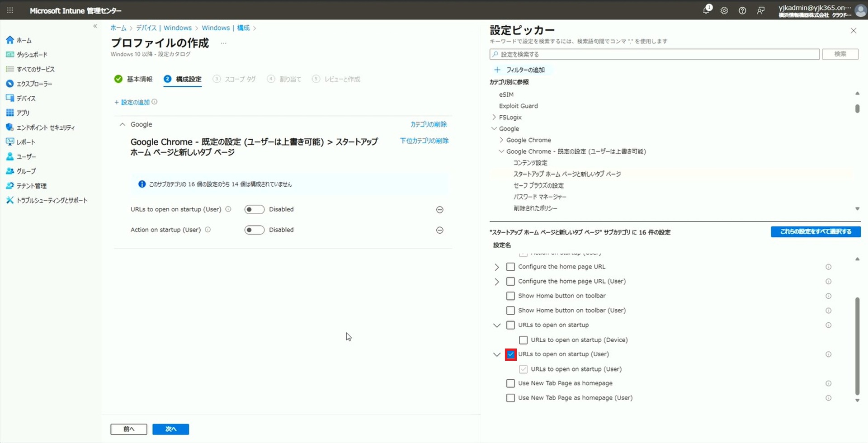Expand the FSLogix category
Image resolution: width=868 pixels, height=443 pixels.
[494, 117]
